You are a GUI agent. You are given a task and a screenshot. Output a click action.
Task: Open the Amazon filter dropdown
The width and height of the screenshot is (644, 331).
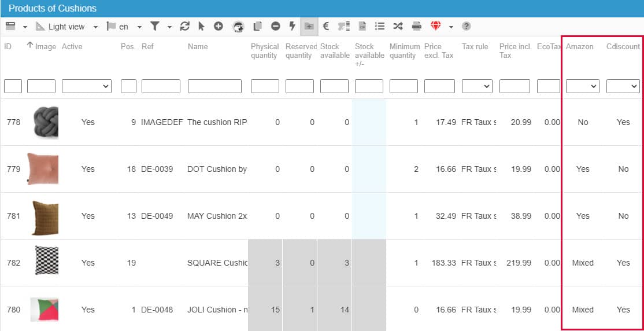coord(582,86)
